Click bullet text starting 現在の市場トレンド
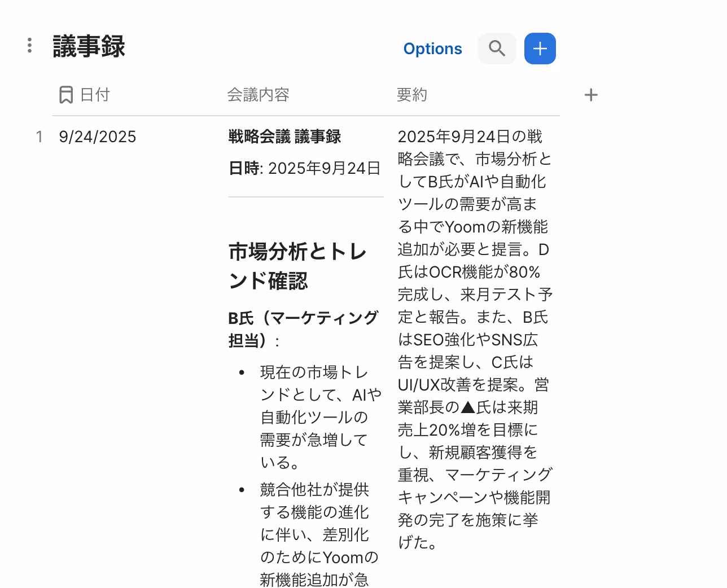Viewport: 727px width, 588px height. [321, 417]
